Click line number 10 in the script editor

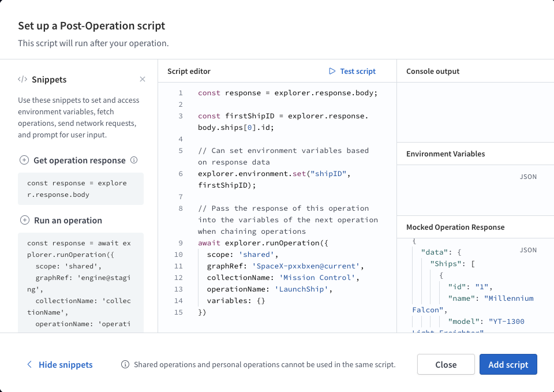pos(179,254)
